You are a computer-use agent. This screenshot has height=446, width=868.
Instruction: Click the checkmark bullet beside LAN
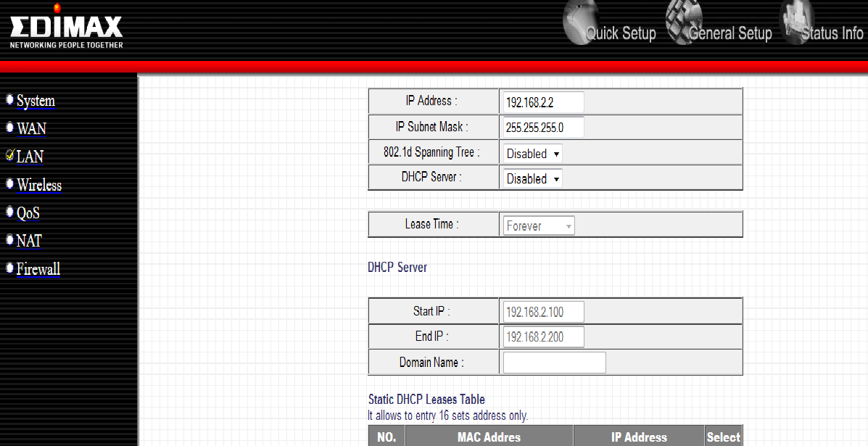(10, 155)
